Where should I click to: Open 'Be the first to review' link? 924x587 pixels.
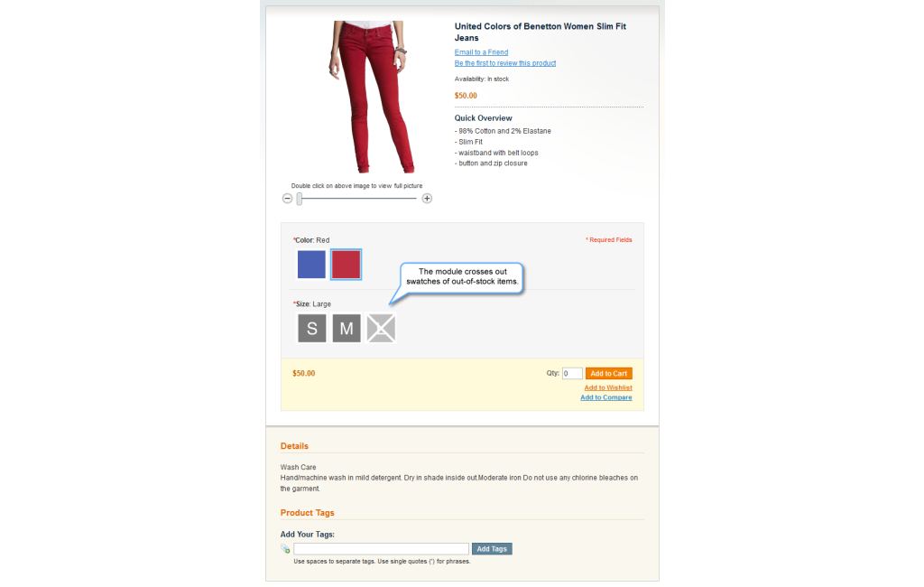[505, 63]
